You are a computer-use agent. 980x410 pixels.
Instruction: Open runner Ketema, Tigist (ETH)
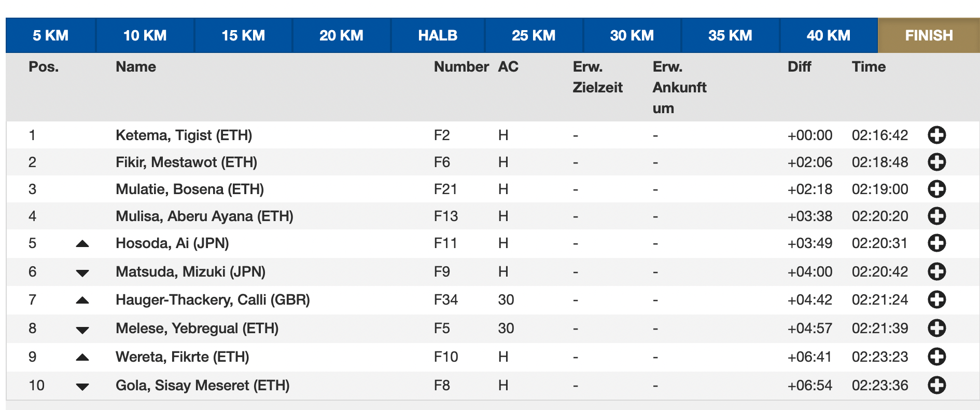tap(184, 135)
